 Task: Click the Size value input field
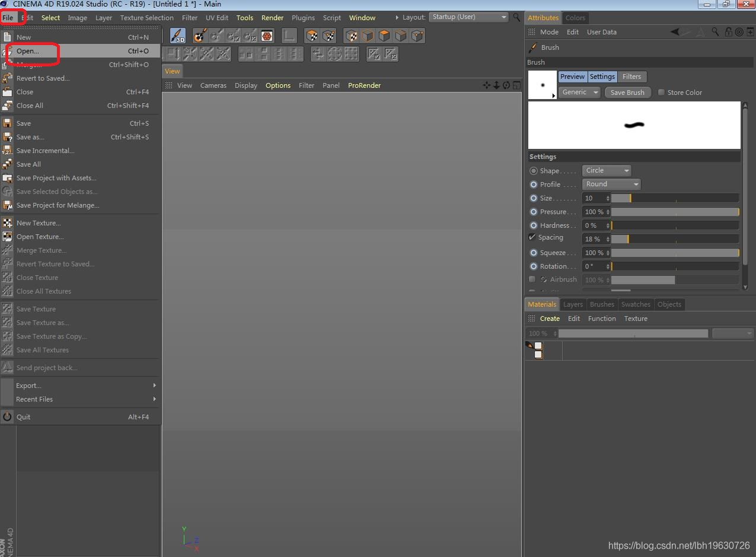pyautogui.click(x=594, y=198)
